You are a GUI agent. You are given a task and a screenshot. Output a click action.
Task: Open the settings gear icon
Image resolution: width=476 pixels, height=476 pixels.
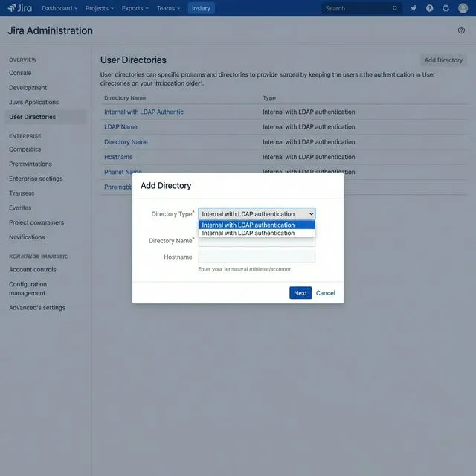point(446,8)
